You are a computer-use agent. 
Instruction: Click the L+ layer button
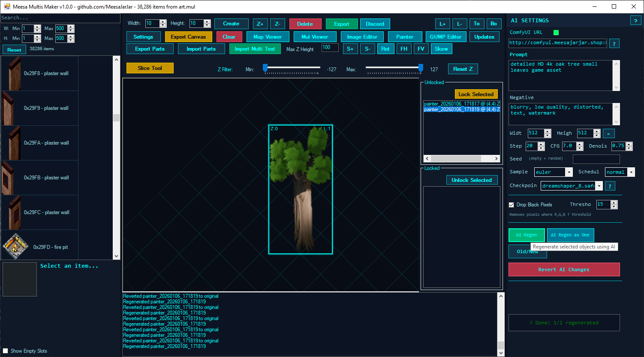coord(442,24)
